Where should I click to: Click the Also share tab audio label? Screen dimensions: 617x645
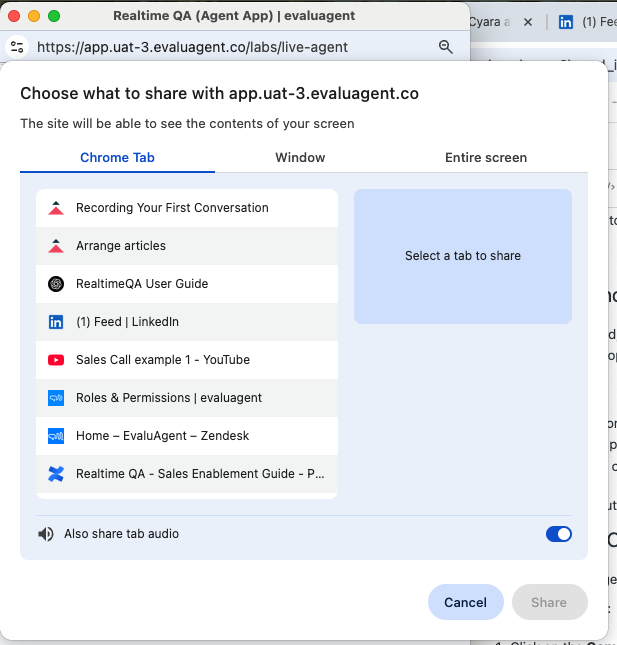[x=121, y=534]
